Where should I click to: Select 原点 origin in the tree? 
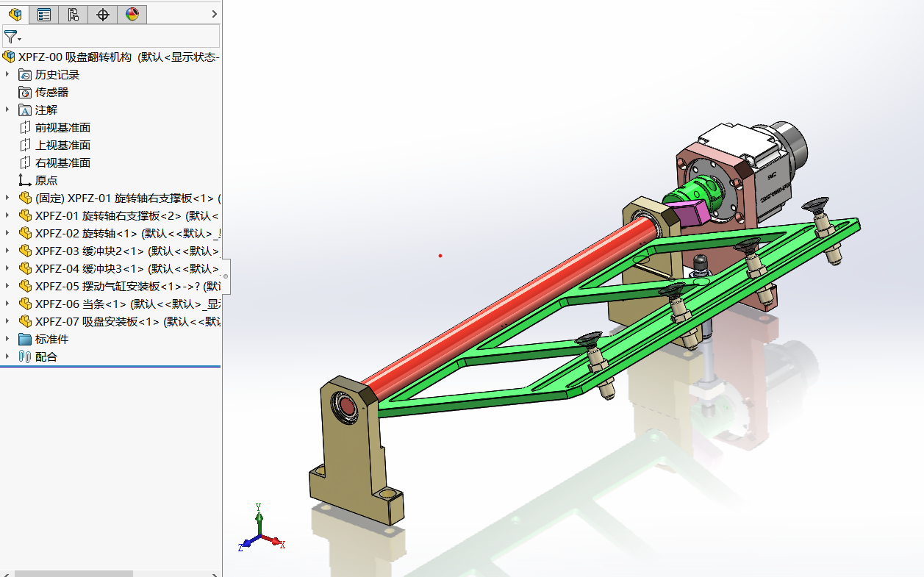[46, 180]
